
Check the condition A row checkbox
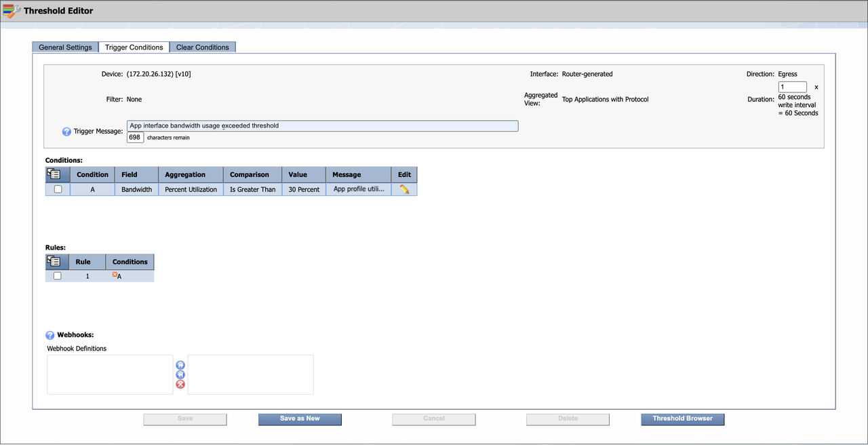pos(58,190)
